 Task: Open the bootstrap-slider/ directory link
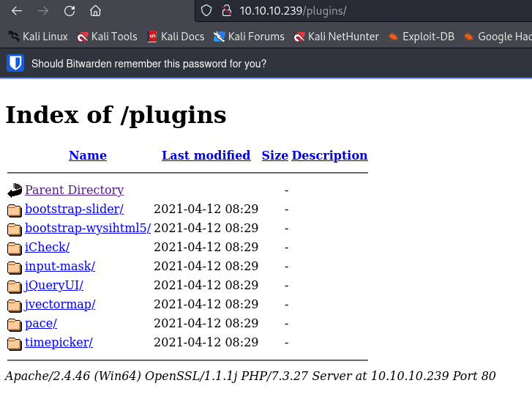[x=75, y=209]
